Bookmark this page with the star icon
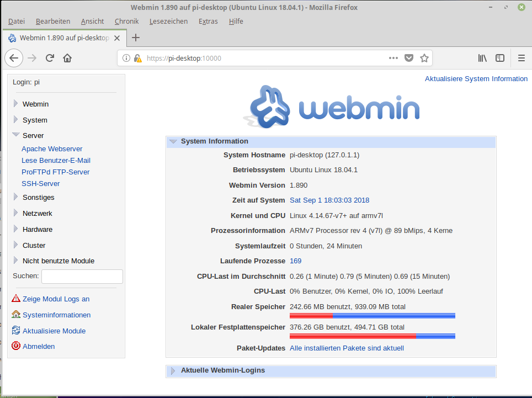This screenshot has height=398, width=532. coord(424,58)
